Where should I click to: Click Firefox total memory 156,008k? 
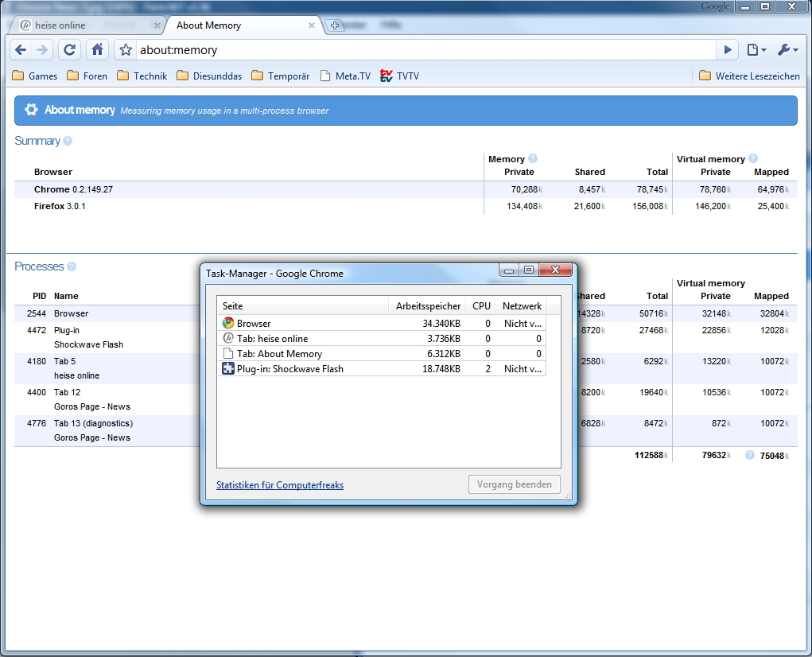pyautogui.click(x=650, y=206)
